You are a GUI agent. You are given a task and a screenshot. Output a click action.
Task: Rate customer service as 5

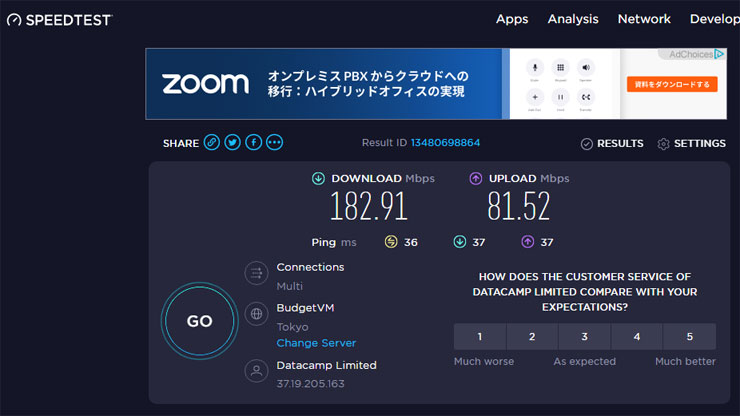pyautogui.click(x=689, y=337)
